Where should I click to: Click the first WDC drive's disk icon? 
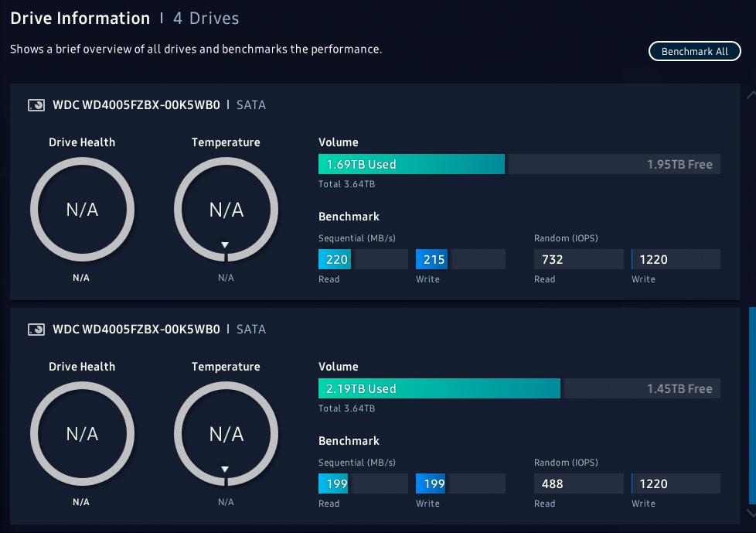tap(36, 104)
